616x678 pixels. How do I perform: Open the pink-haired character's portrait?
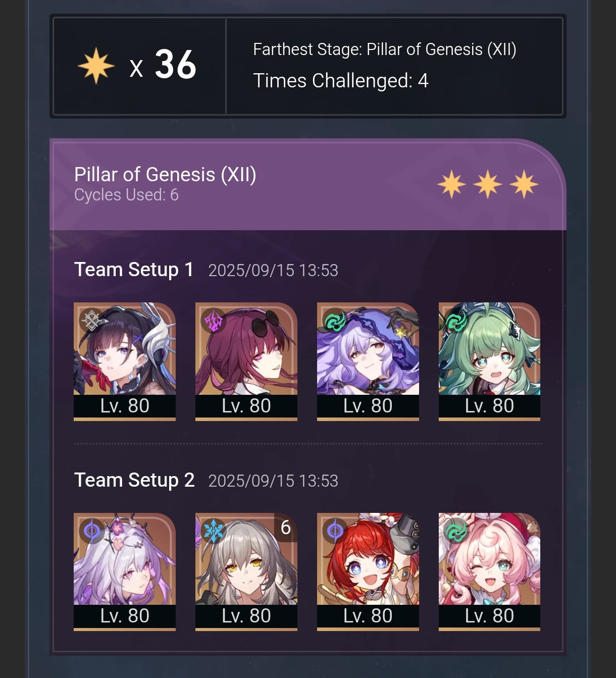(489, 571)
